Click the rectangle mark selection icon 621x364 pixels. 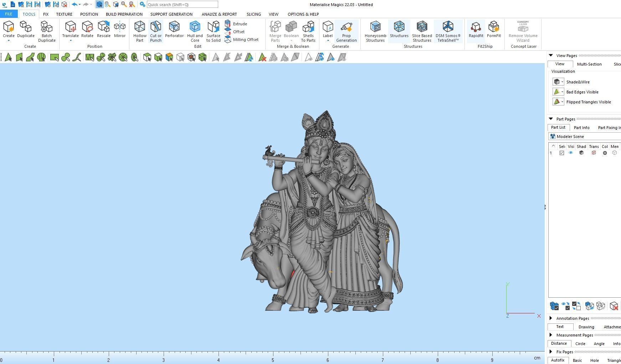(54, 57)
